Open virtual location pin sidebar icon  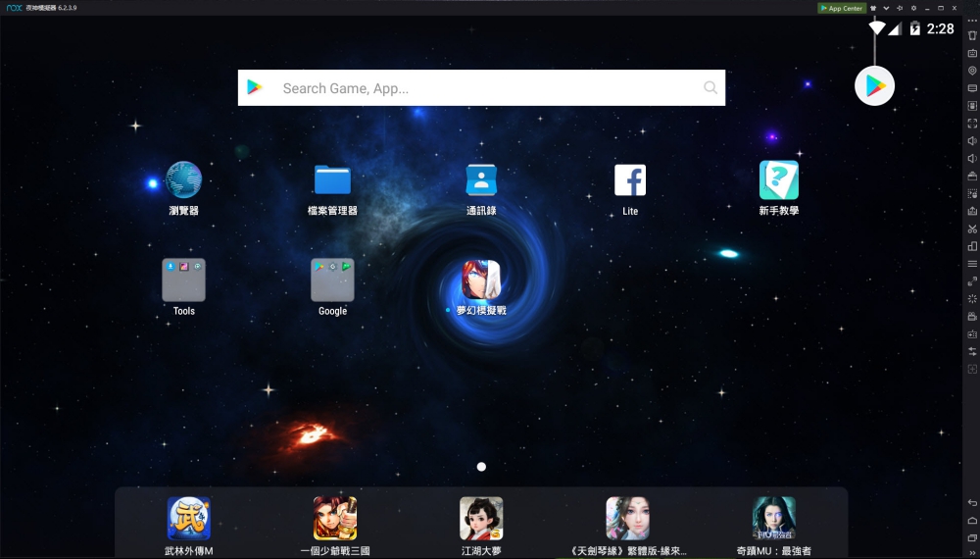[972, 71]
